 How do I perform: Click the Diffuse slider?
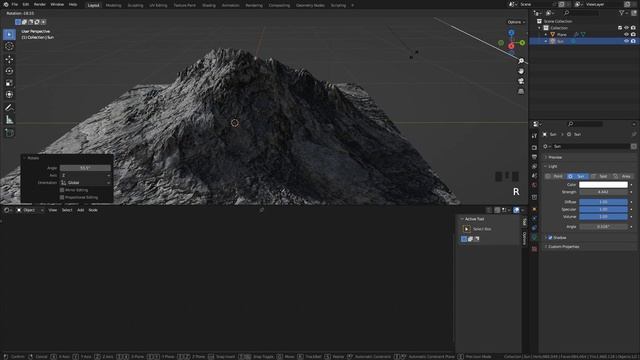click(x=603, y=202)
